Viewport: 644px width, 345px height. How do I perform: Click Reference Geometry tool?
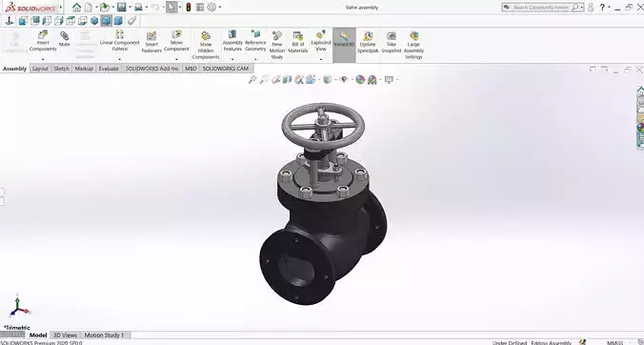tap(255, 41)
